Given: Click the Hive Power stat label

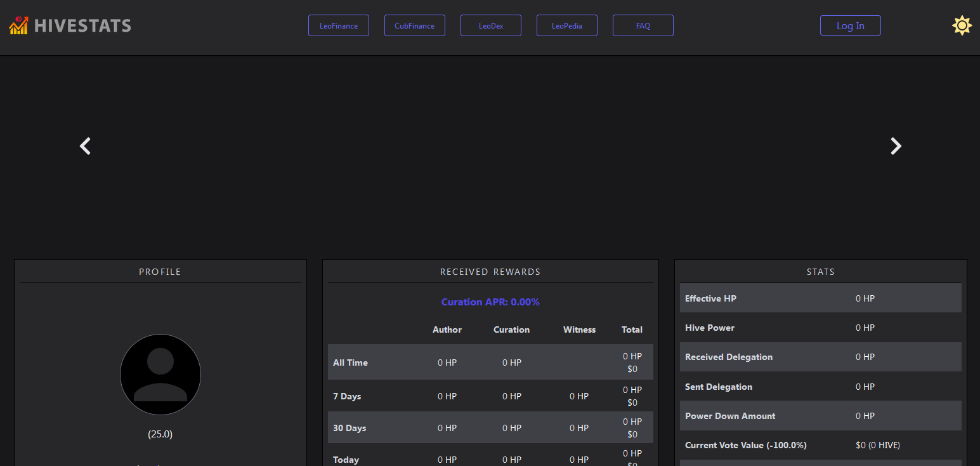Looking at the screenshot, I should click(x=710, y=328).
